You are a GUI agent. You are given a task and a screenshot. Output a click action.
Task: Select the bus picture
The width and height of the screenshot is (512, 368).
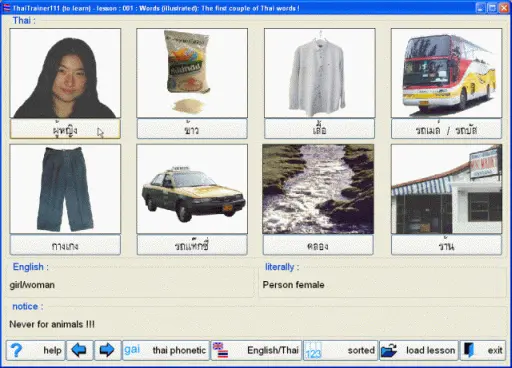tap(446, 73)
